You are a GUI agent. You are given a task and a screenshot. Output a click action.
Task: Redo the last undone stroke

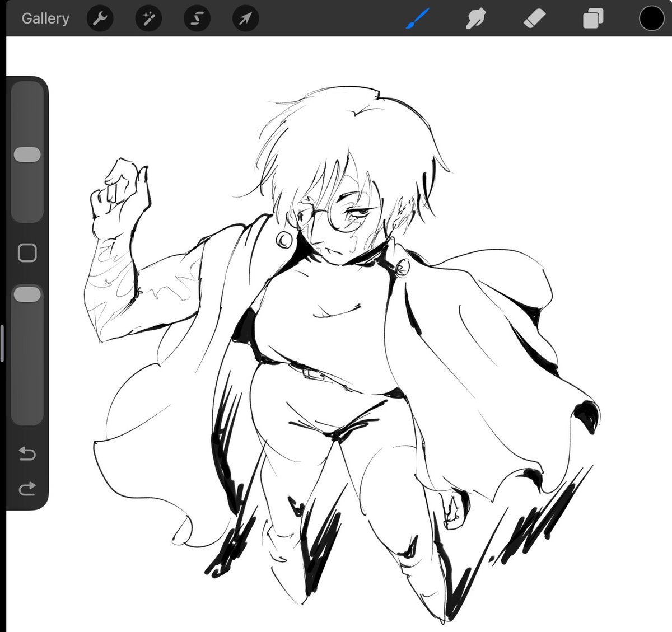pos(27,489)
